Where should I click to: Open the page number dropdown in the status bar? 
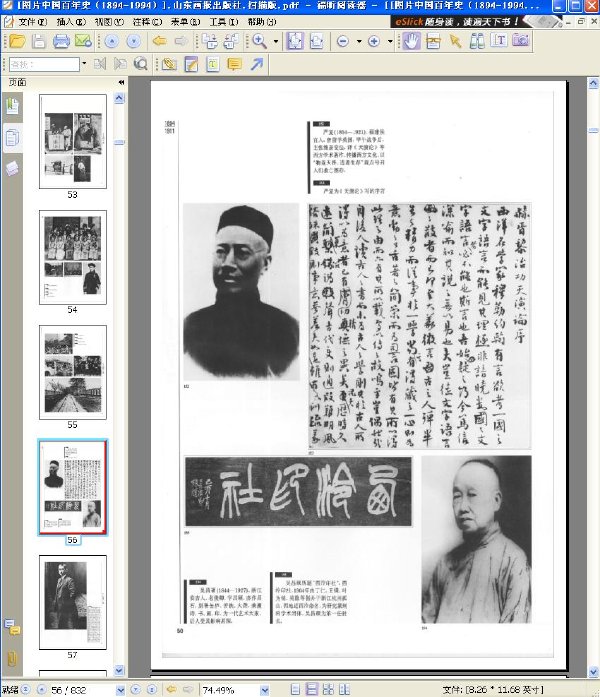(120, 690)
